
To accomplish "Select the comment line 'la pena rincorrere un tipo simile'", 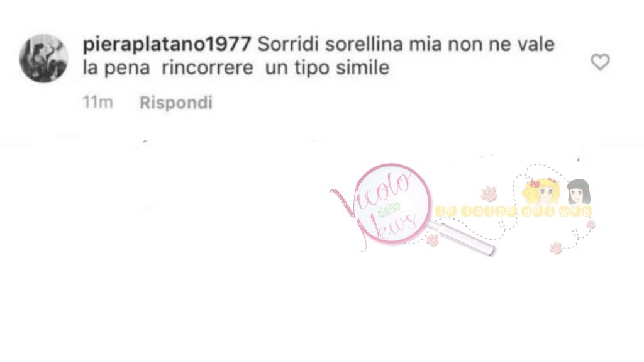I will tap(236, 68).
